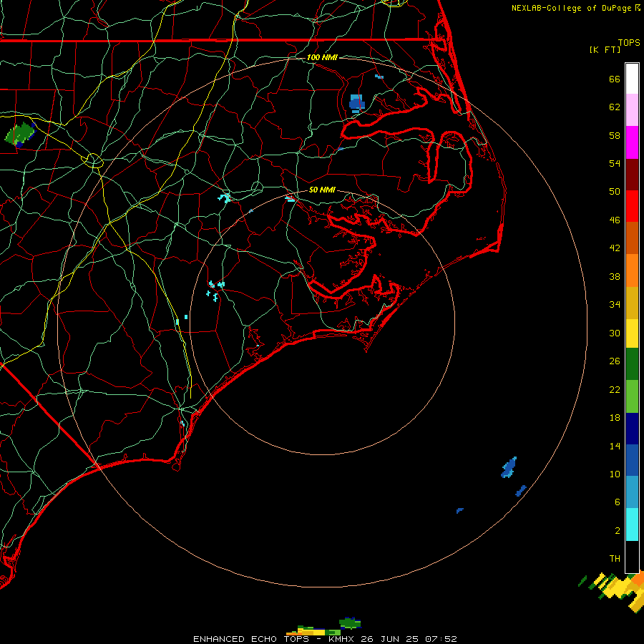Select the bright red legend color swatch
Viewport: 644px width, 644px height.
point(632,206)
